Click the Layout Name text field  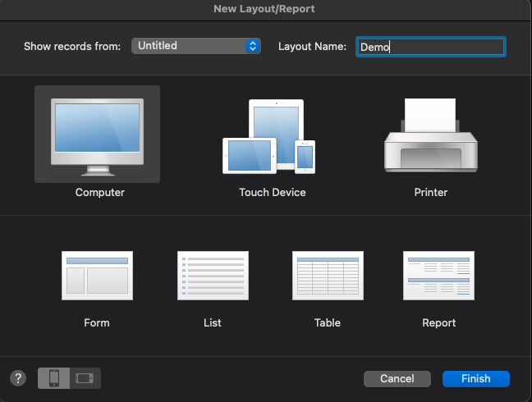[x=431, y=47]
